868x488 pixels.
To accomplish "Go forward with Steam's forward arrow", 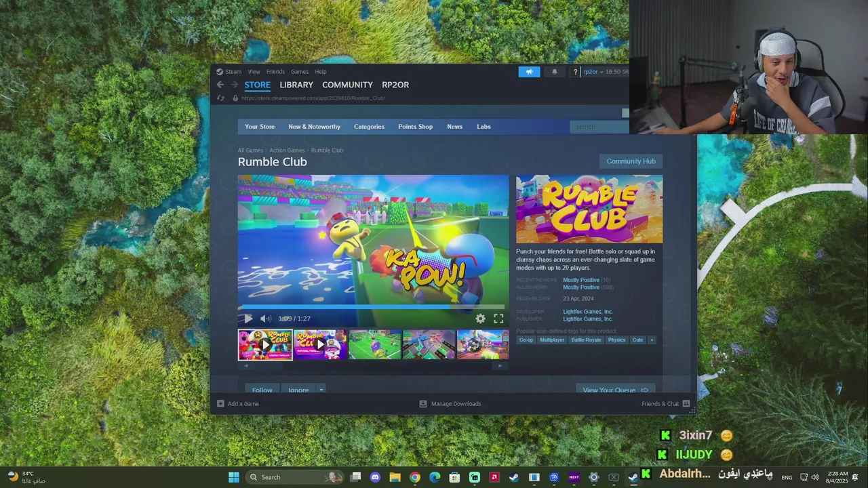I will 235,85.
